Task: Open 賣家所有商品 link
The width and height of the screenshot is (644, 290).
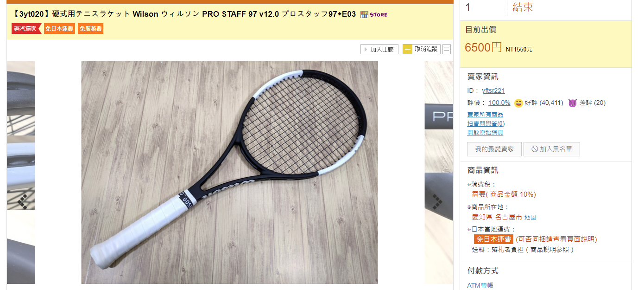Action: click(x=485, y=114)
